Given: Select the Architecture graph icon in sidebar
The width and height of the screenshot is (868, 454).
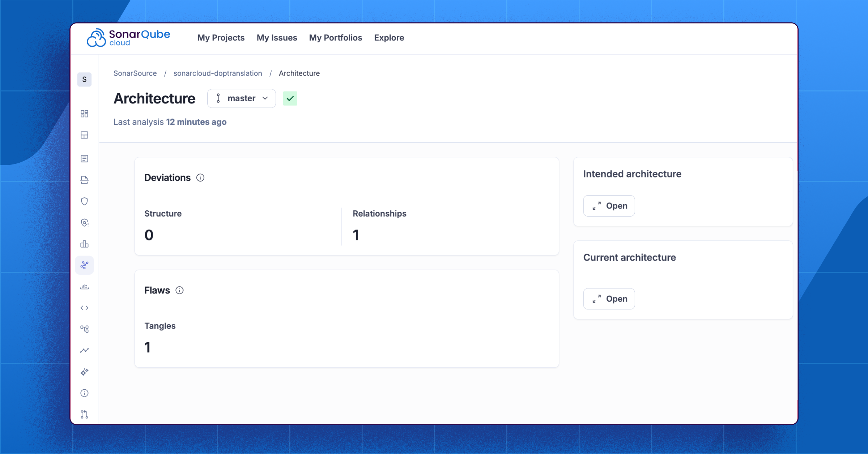Looking at the screenshot, I should [x=84, y=265].
